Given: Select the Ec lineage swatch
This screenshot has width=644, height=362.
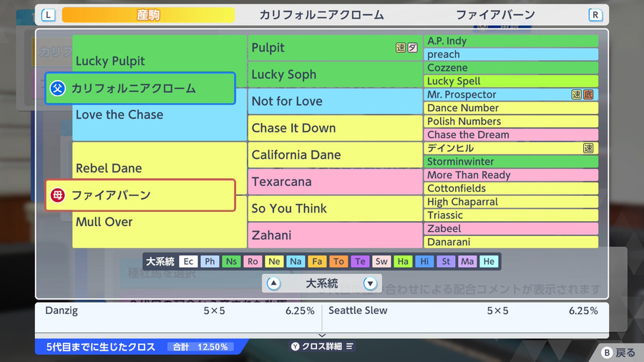Looking at the screenshot, I should tap(188, 261).
